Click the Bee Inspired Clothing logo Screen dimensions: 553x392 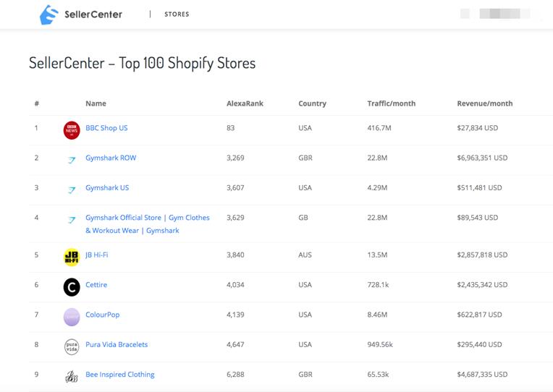pyautogui.click(x=72, y=377)
